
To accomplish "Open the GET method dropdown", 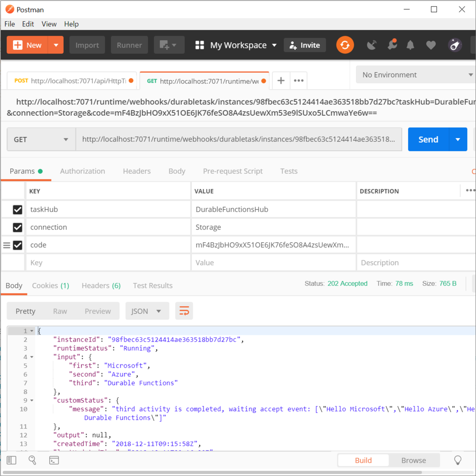I will pos(41,139).
